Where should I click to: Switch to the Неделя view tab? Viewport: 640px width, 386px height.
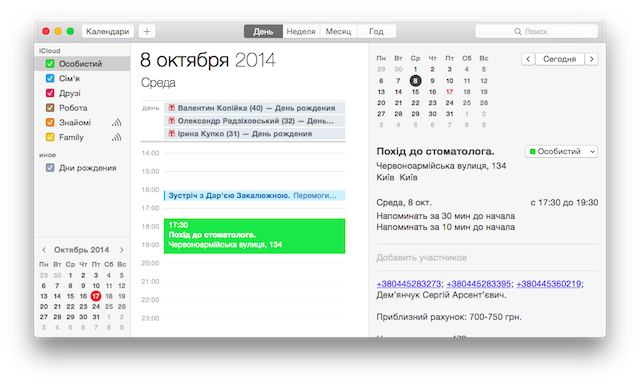(301, 31)
